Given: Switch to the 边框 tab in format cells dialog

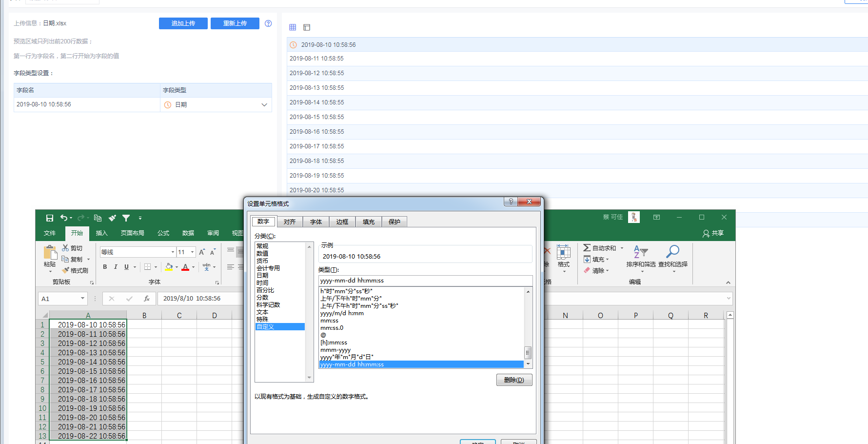Looking at the screenshot, I should 342,222.
